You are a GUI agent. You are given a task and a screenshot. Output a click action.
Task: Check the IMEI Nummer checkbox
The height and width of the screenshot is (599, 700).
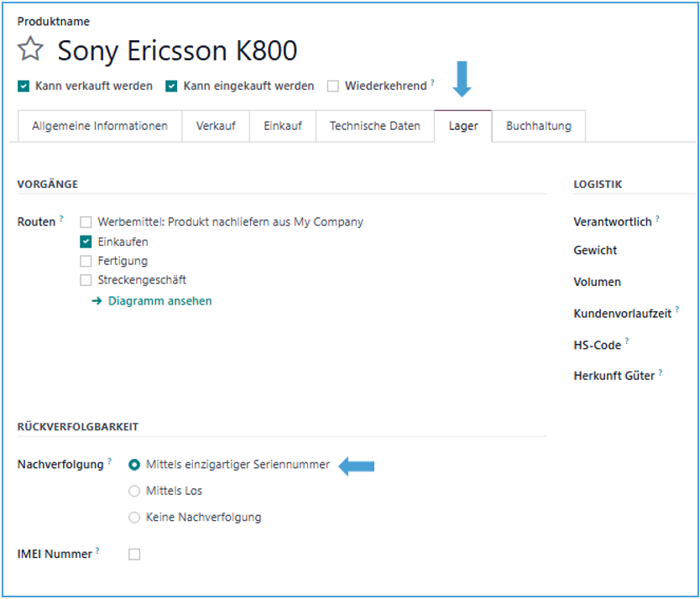click(134, 554)
